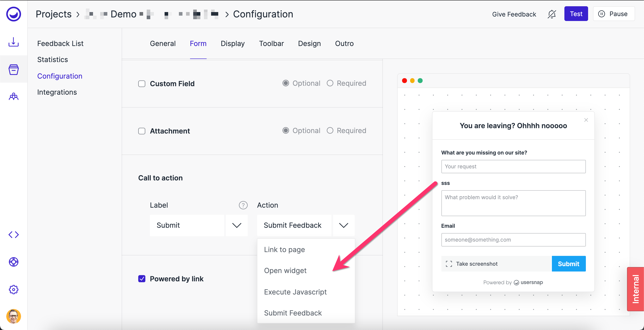Select the projects box icon in sidebar
Image resolution: width=644 pixels, height=330 pixels.
pos(13,69)
